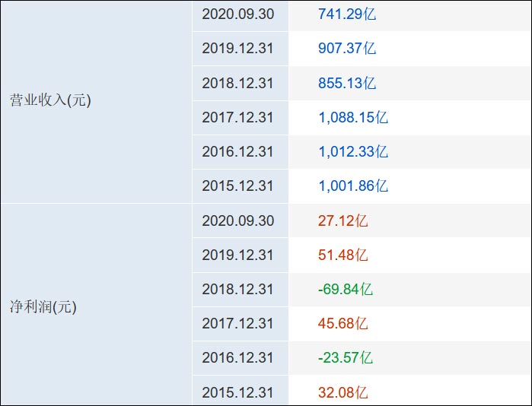Click the 27.12亿 net profit value
532x406 pixels.
pyautogui.click(x=342, y=220)
